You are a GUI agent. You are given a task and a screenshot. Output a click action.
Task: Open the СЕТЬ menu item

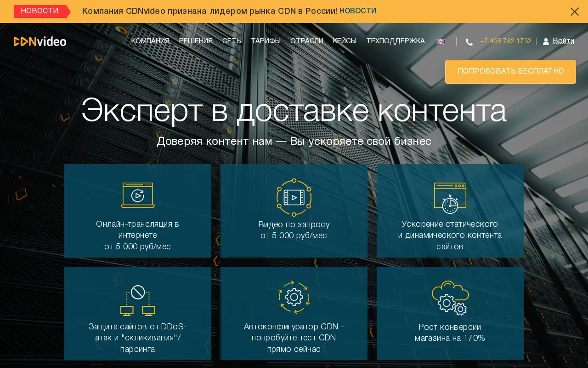point(232,41)
